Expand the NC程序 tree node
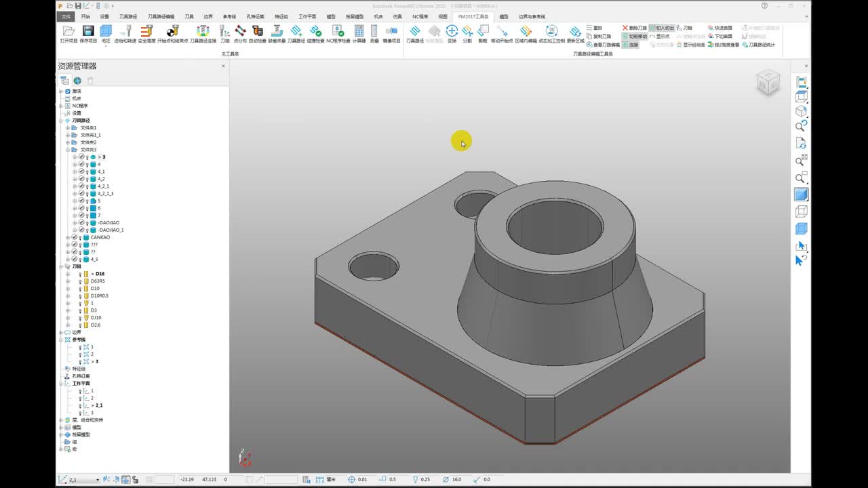 point(60,106)
